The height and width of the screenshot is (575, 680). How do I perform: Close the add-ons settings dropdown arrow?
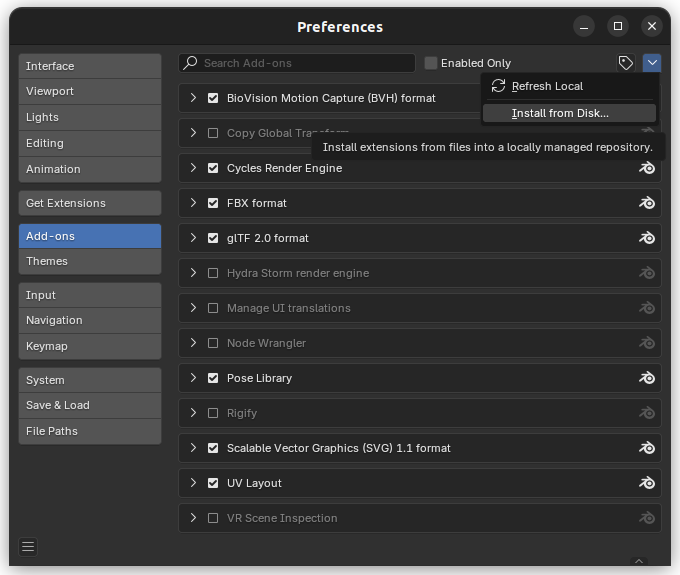[652, 63]
